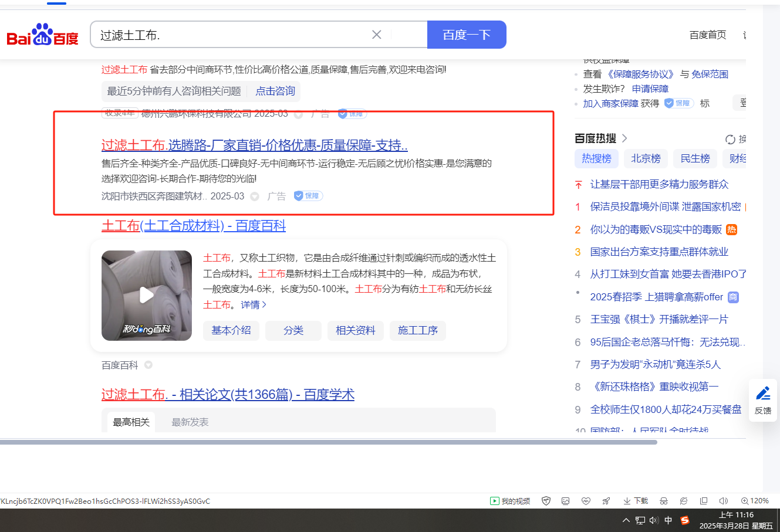Click the 我的视频 status bar icon
Image resolution: width=780 pixels, height=532 pixels.
click(x=511, y=501)
